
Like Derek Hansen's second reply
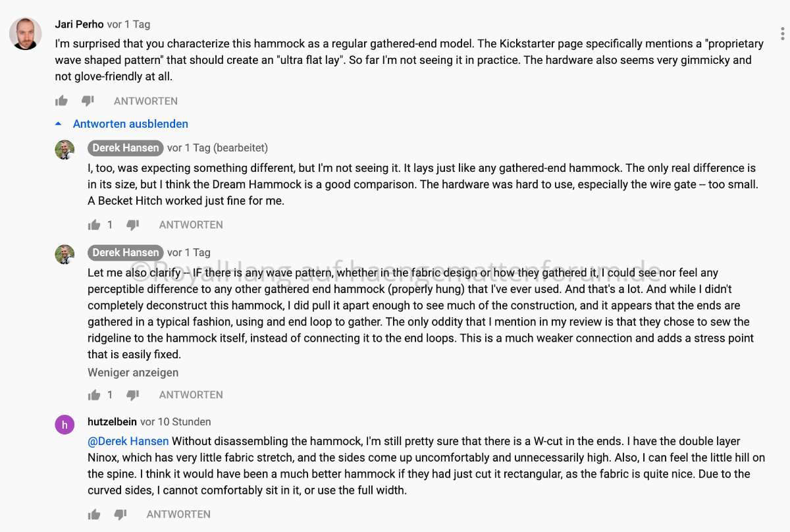pyautogui.click(x=94, y=394)
